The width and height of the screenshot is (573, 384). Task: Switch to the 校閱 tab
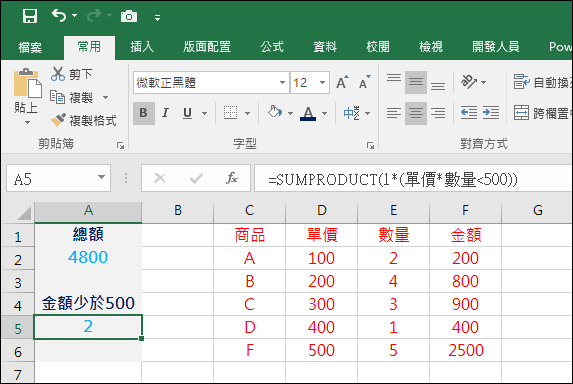click(x=378, y=47)
